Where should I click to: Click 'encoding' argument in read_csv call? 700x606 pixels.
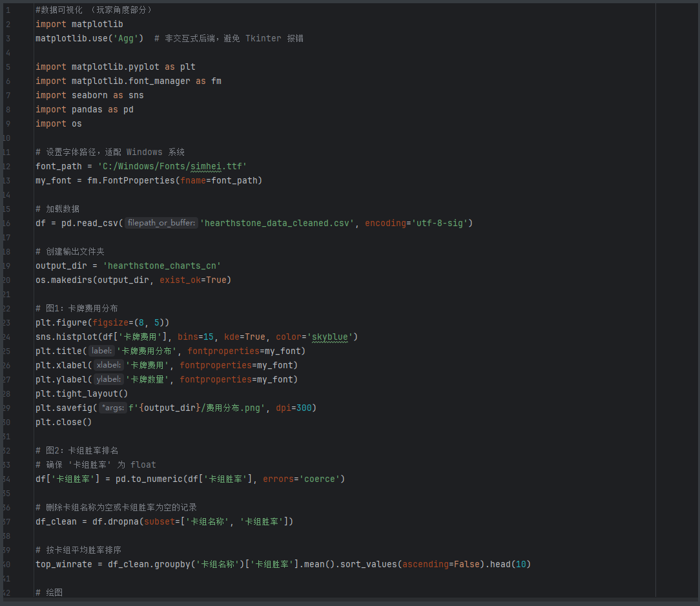pyautogui.click(x=386, y=223)
